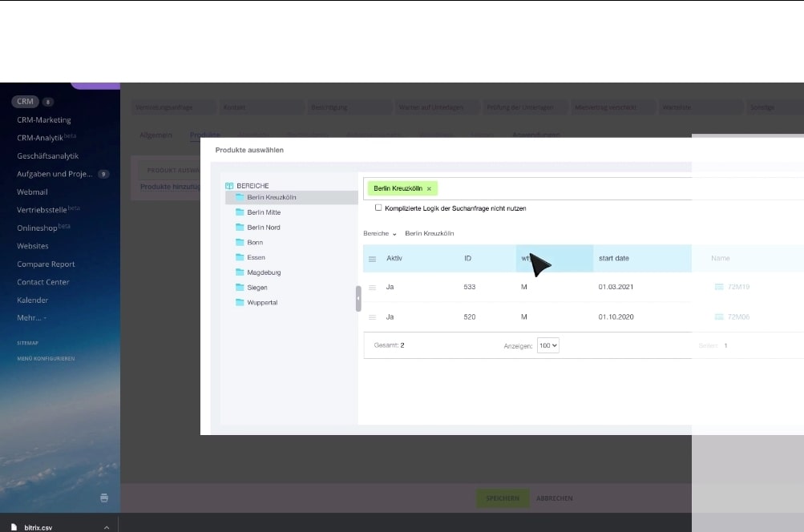Switch to the Allgemein tab

point(155,135)
